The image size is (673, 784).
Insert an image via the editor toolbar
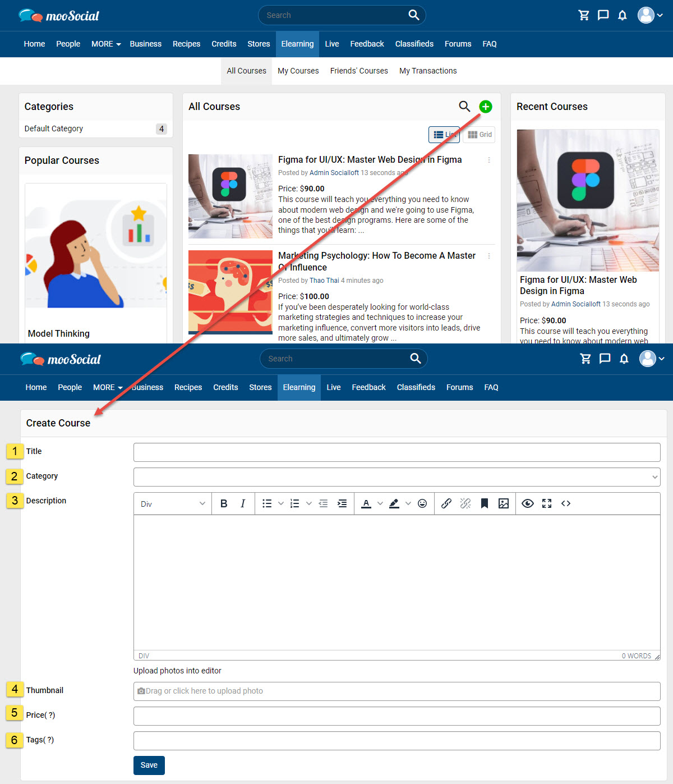[x=504, y=503]
